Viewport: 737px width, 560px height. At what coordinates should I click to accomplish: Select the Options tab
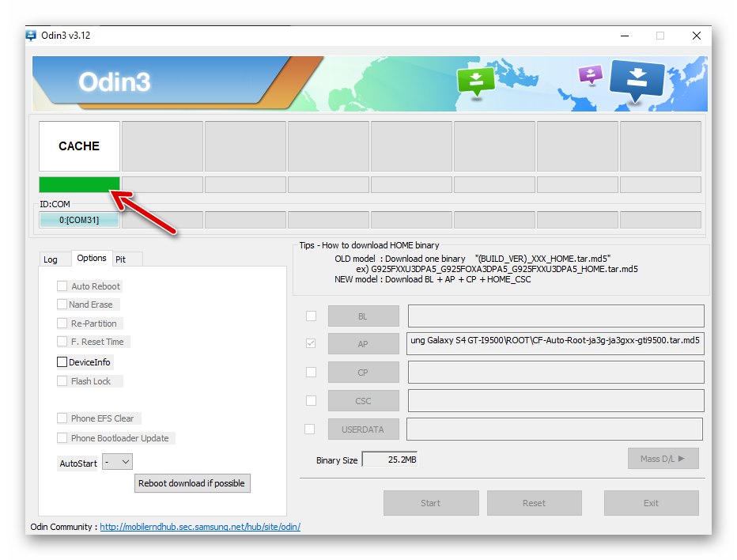[x=92, y=258]
